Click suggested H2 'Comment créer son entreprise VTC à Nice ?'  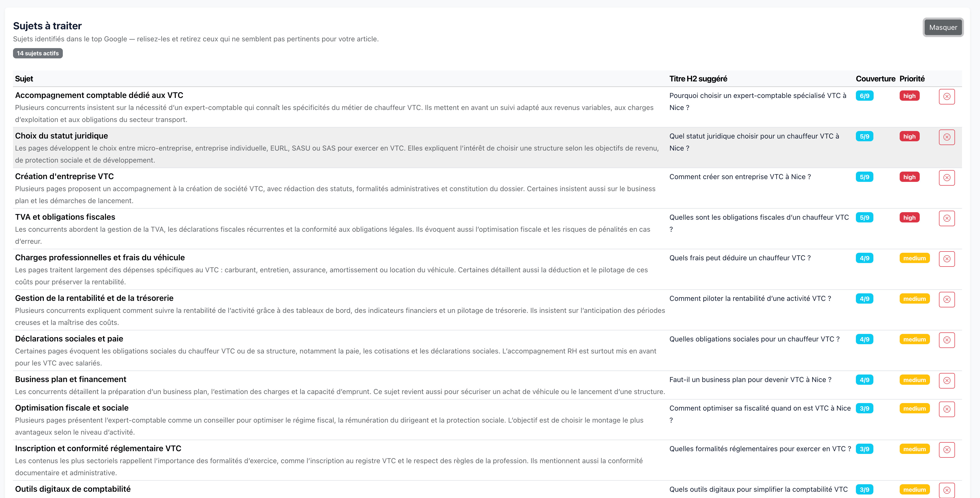pyautogui.click(x=740, y=177)
